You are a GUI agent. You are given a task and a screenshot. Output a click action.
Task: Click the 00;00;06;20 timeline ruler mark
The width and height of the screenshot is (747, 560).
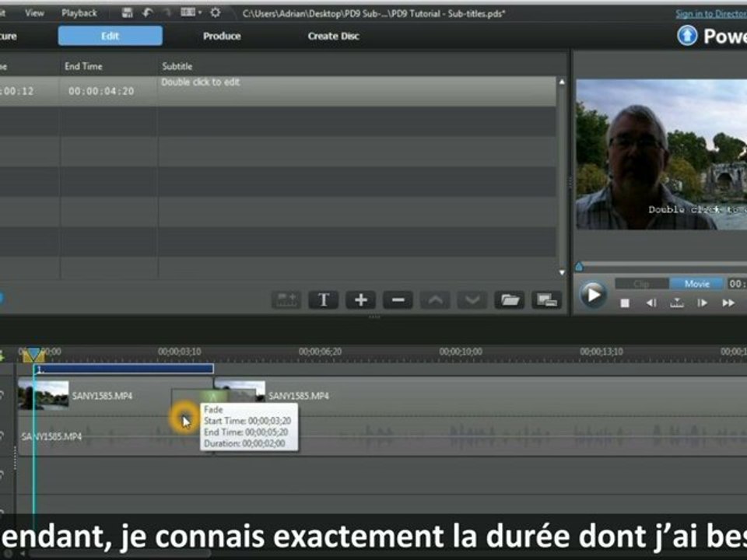click(x=320, y=352)
